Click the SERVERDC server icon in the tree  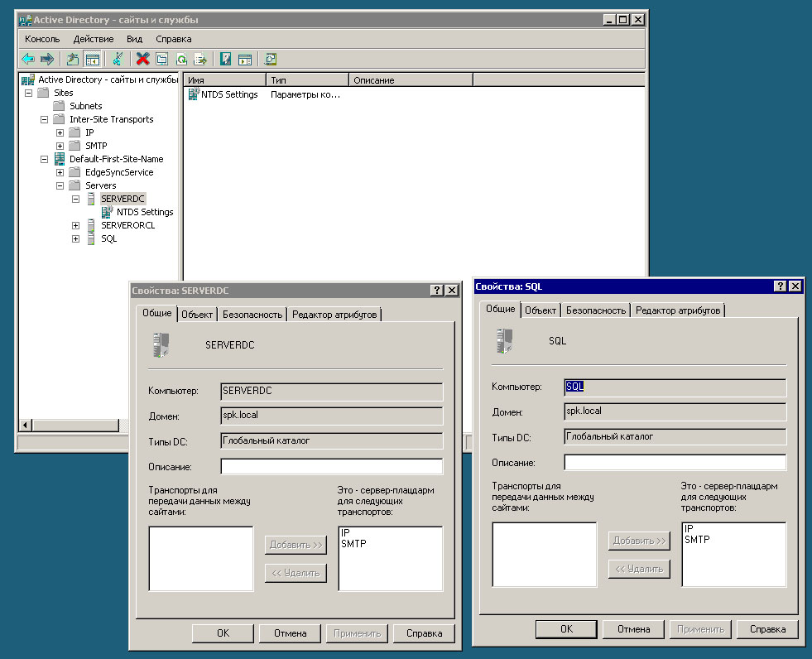(91, 199)
